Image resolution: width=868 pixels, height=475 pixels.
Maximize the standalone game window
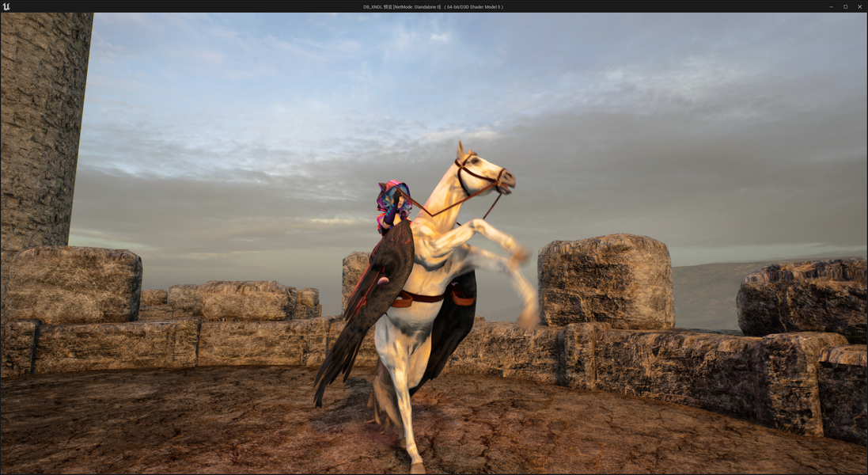845,6
